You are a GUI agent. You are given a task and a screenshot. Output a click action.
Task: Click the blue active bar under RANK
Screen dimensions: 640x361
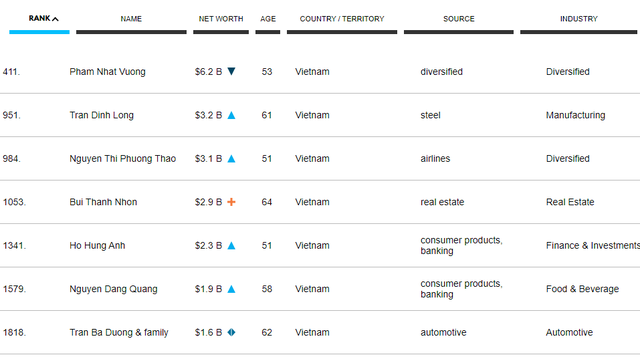[39, 32]
